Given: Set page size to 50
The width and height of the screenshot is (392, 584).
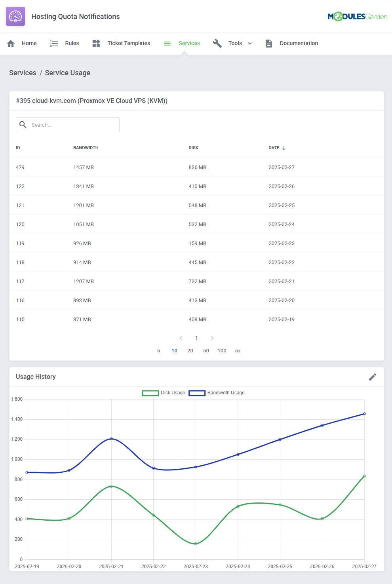Looking at the screenshot, I should [x=206, y=351].
